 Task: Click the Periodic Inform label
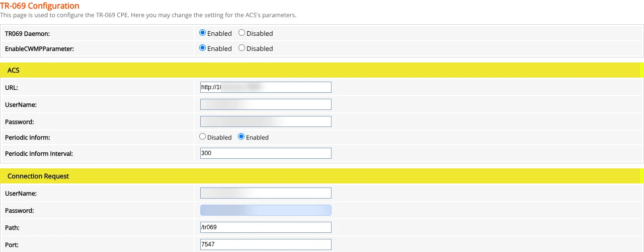pyautogui.click(x=27, y=137)
